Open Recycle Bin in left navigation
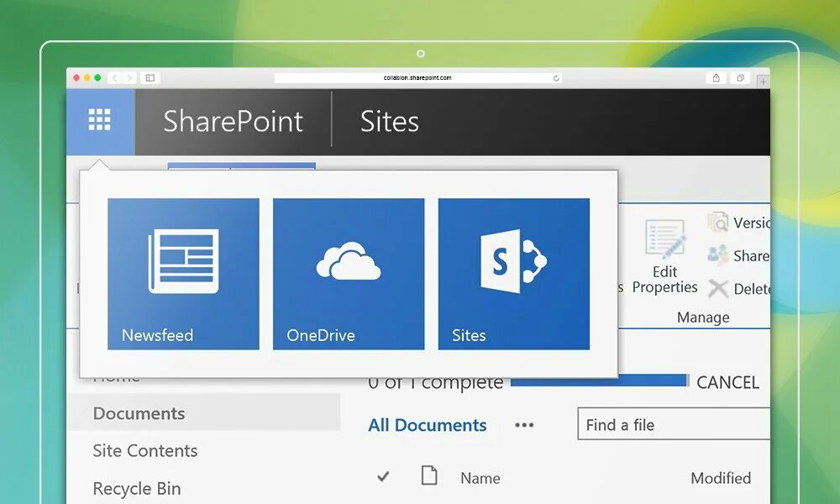 137,488
